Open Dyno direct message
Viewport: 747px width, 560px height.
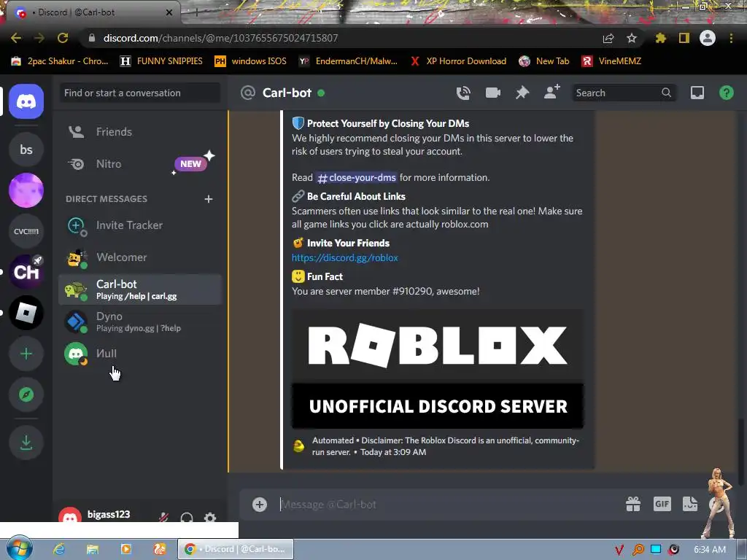pyautogui.click(x=139, y=322)
